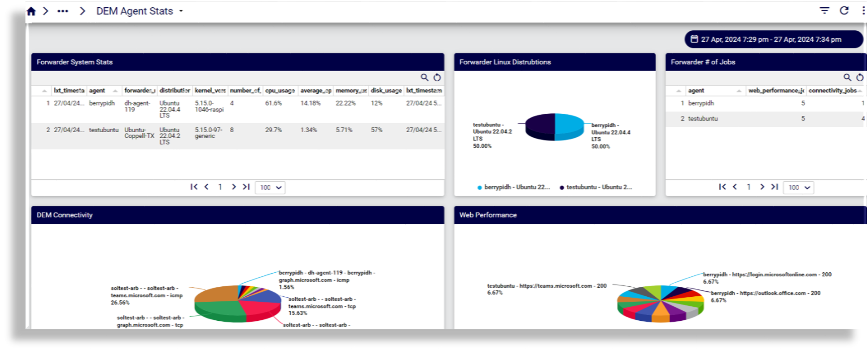Go to first page in System Stats table
Viewport: 868px width, 352px height.
coord(194,187)
